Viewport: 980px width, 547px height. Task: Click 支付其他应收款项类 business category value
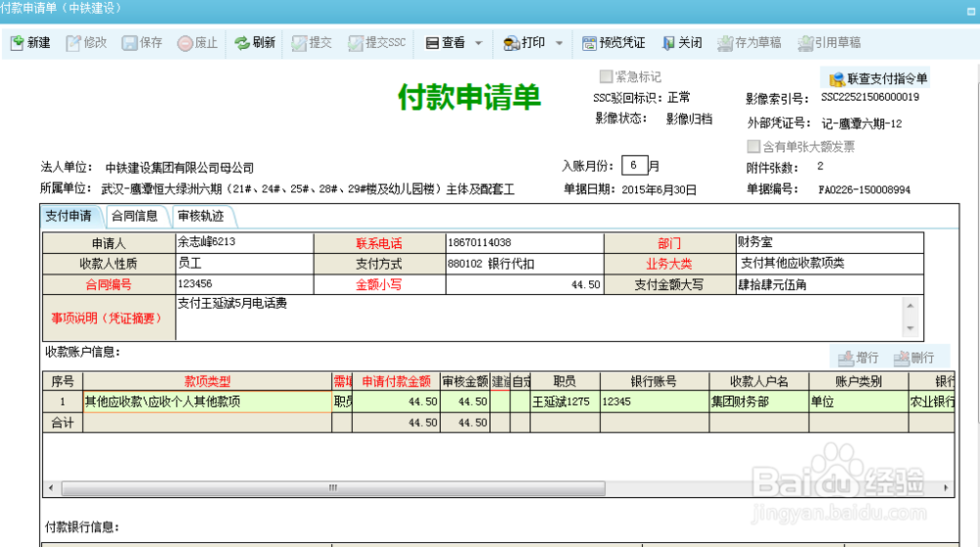pos(792,263)
